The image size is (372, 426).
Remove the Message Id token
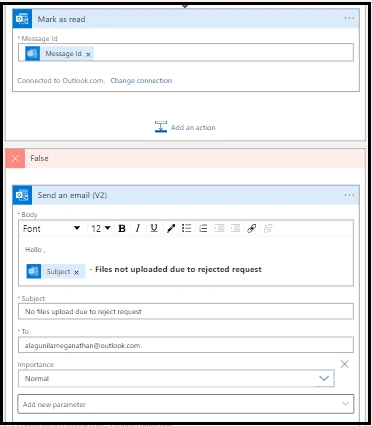pyautogui.click(x=88, y=54)
